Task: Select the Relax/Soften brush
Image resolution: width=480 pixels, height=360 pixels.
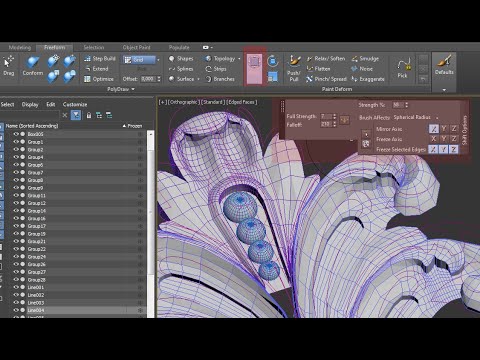Action: [x=326, y=59]
